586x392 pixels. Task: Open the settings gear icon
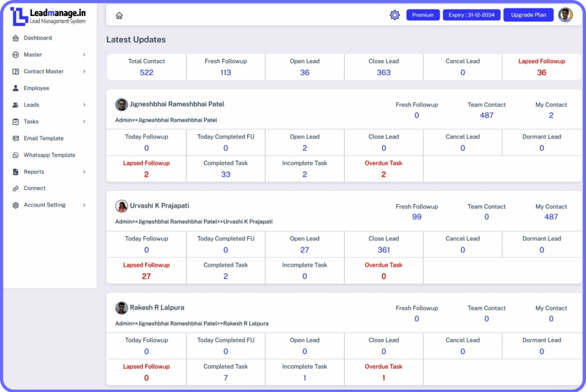[x=394, y=15]
